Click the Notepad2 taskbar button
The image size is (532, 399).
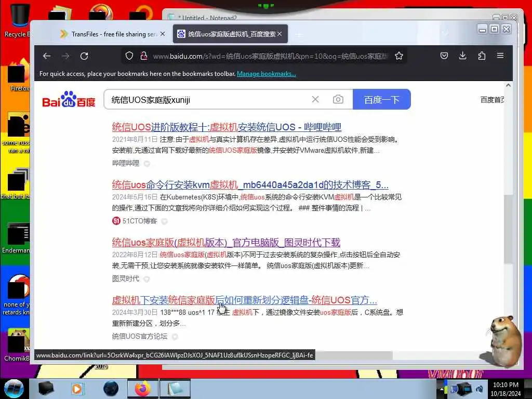point(175,389)
